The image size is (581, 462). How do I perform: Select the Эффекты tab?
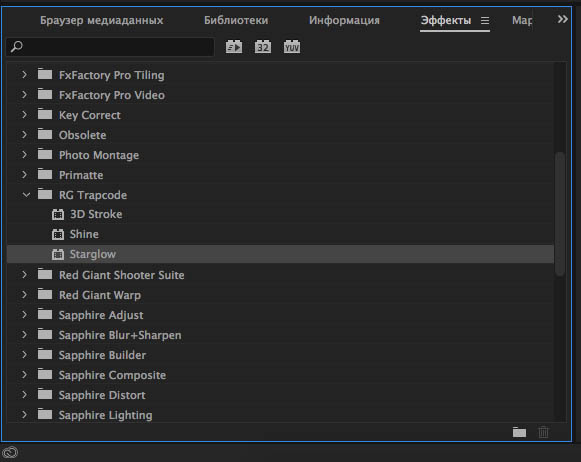[446, 20]
